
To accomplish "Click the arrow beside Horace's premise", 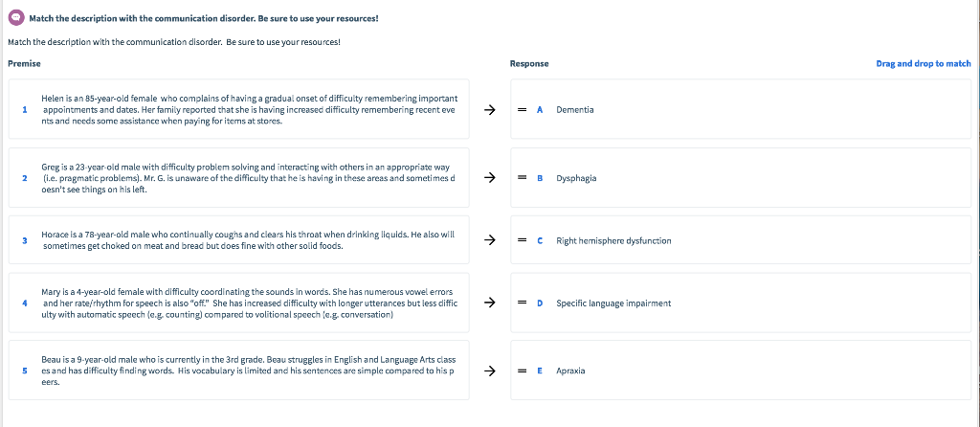I will point(490,240).
